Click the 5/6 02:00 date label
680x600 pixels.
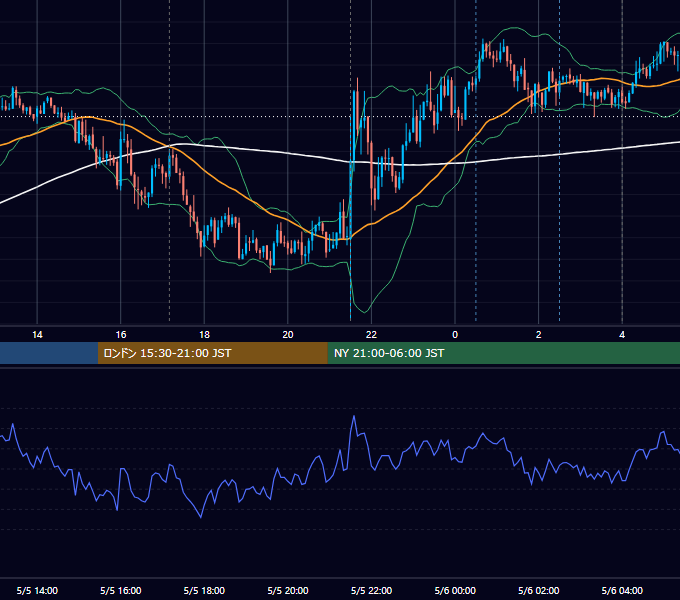pos(539,590)
